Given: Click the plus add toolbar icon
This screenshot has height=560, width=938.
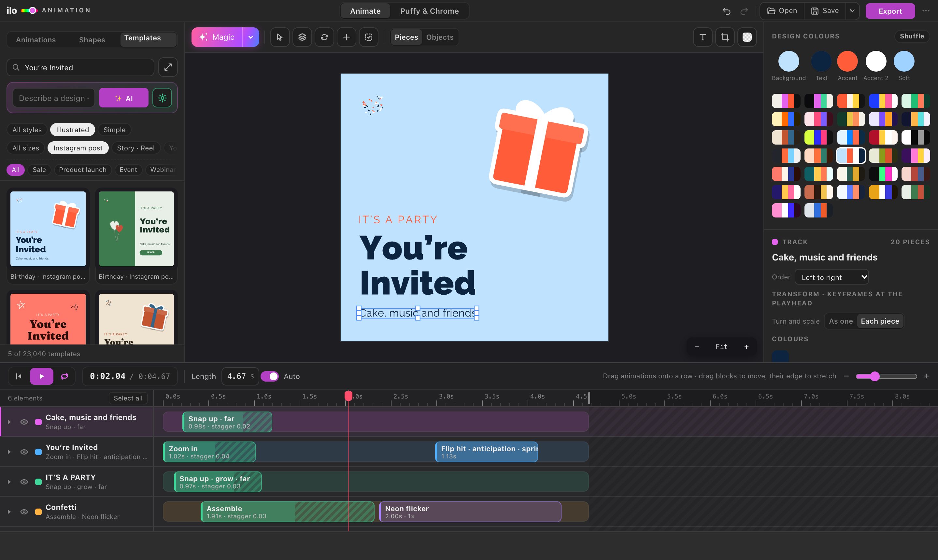Looking at the screenshot, I should click(347, 37).
